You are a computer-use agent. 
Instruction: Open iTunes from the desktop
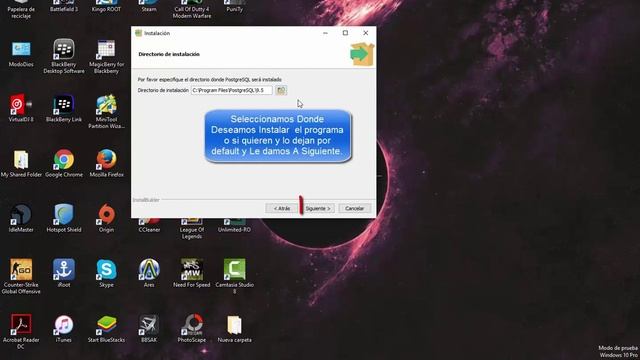coord(64,328)
